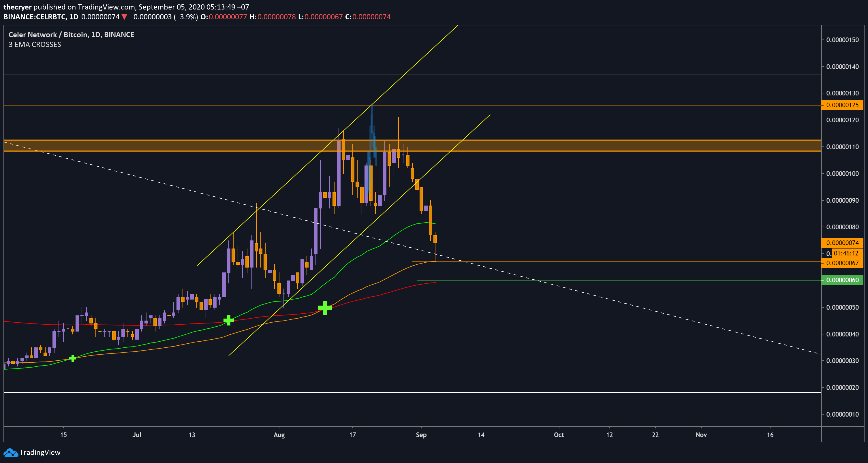Click the 0.00000010 price axis tick
The width and height of the screenshot is (868, 463).
point(842,415)
